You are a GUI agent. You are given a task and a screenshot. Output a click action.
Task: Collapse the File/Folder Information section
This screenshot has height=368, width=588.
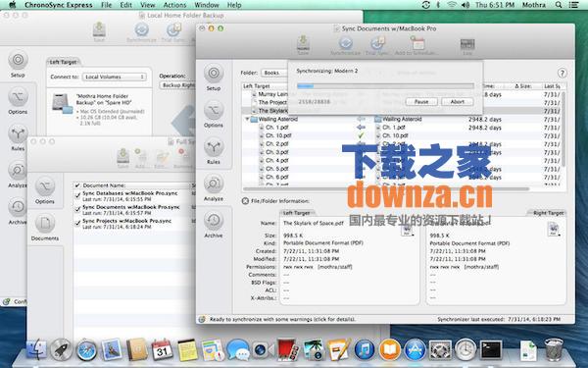pos(245,201)
